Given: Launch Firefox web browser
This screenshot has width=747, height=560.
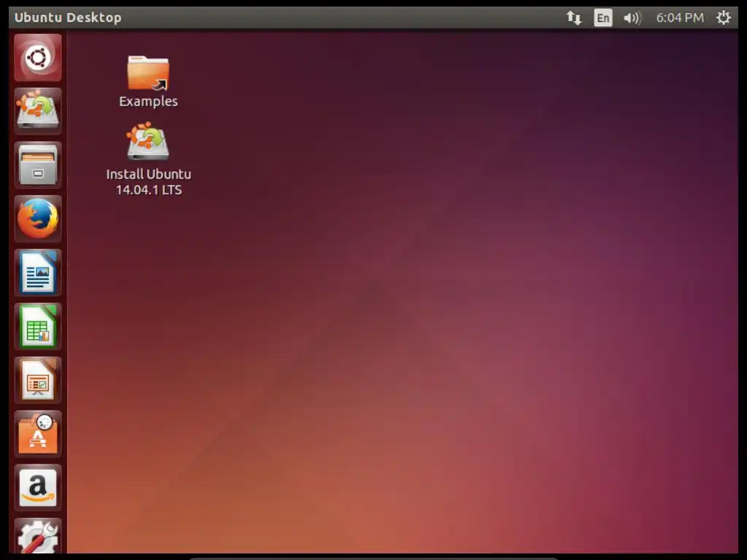Looking at the screenshot, I should 38,219.
